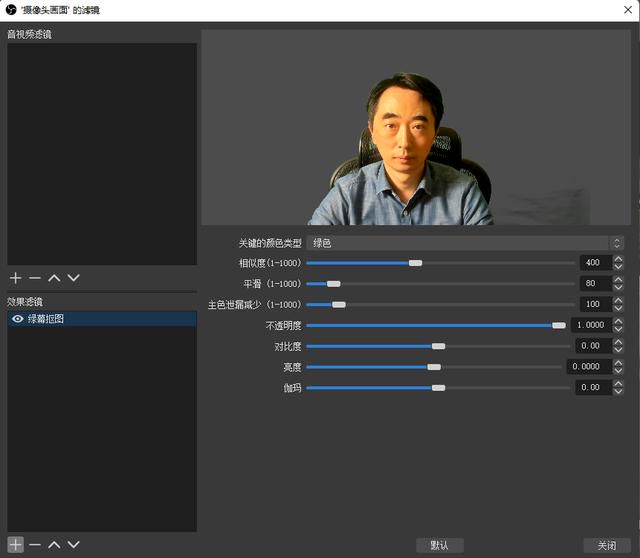Screen dimensions: 640x558
Task: Open the 关键的颜色类型 color type dropdown
Action: pos(465,243)
